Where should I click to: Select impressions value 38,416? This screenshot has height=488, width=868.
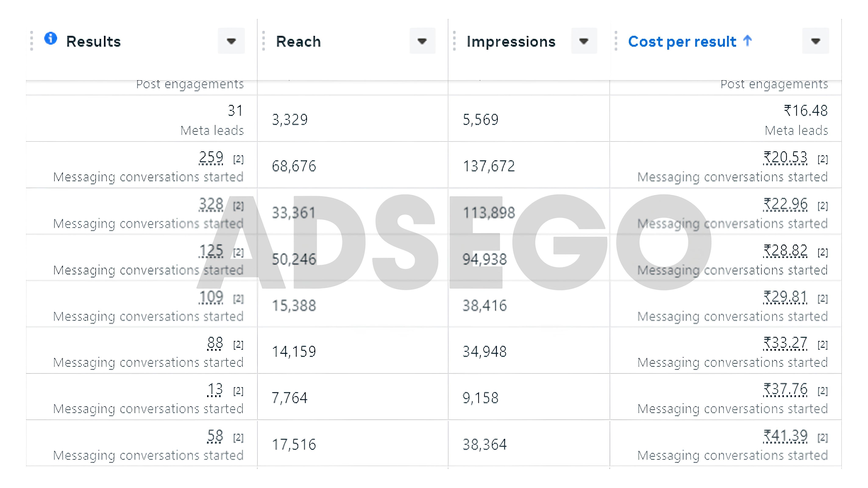pos(485,306)
